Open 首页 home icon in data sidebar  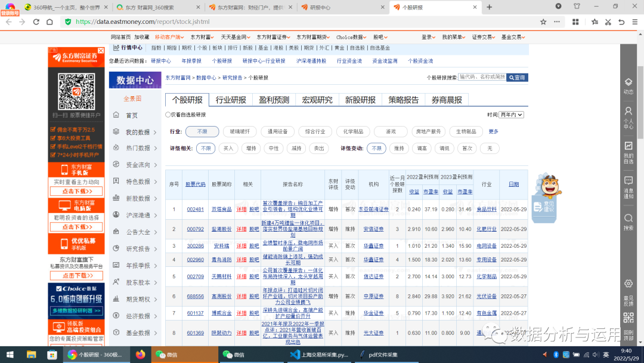click(116, 115)
